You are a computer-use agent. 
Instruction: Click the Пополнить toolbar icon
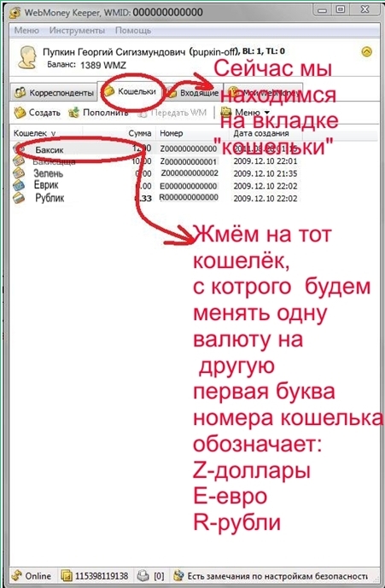click(x=74, y=112)
